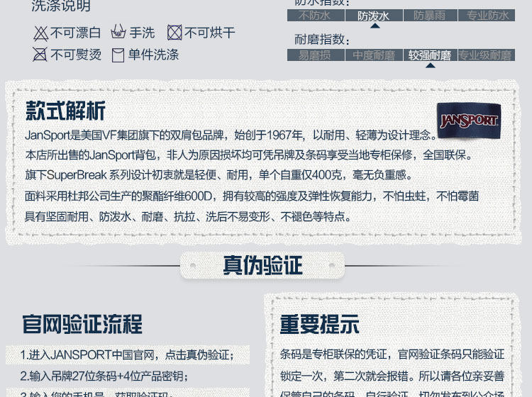532x397 pixels.
Task: Click the 不可烘干 label text
Action: click(x=210, y=33)
